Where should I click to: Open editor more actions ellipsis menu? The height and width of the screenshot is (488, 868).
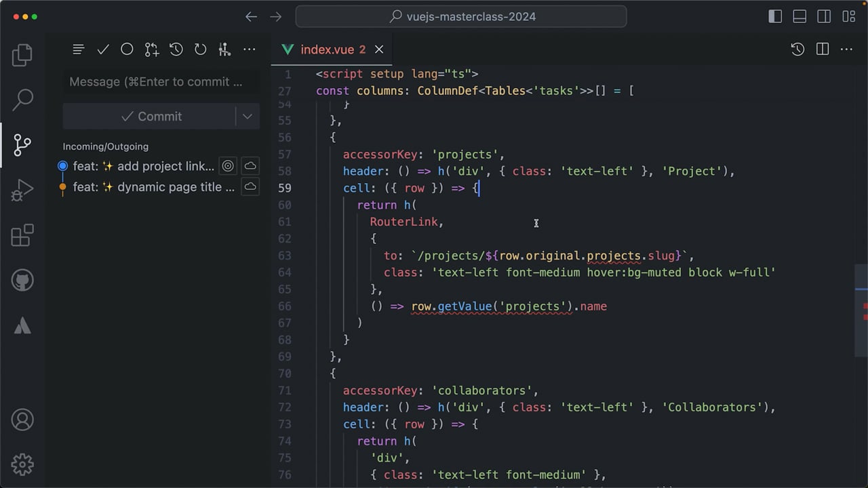846,49
